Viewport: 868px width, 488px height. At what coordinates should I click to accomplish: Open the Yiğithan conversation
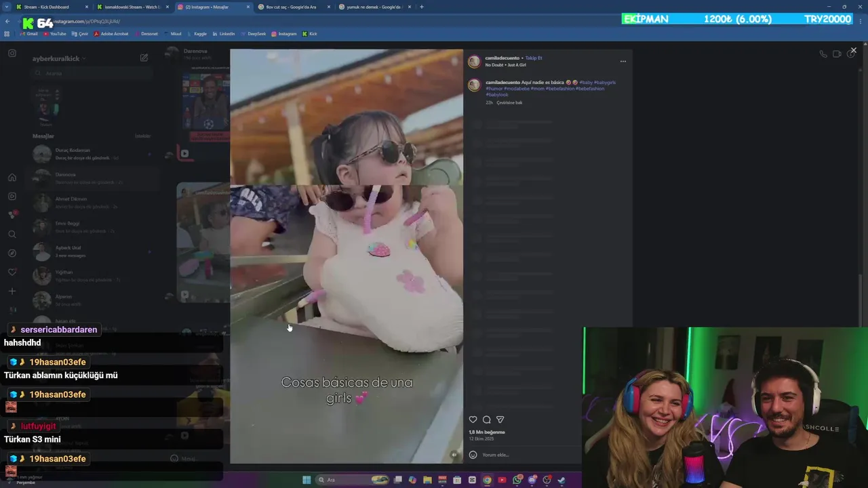[92, 276]
